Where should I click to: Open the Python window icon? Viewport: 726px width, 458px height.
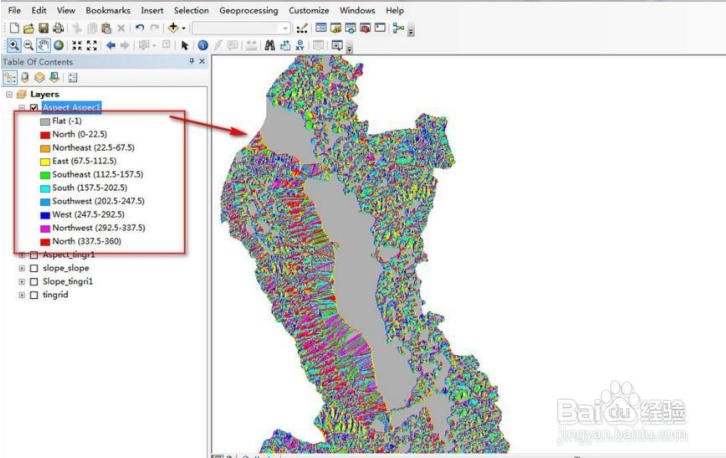pyautogui.click(x=380, y=28)
